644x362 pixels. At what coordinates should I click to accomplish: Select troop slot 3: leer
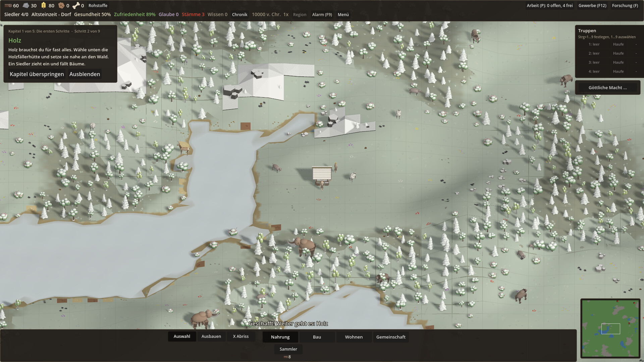coord(594,62)
